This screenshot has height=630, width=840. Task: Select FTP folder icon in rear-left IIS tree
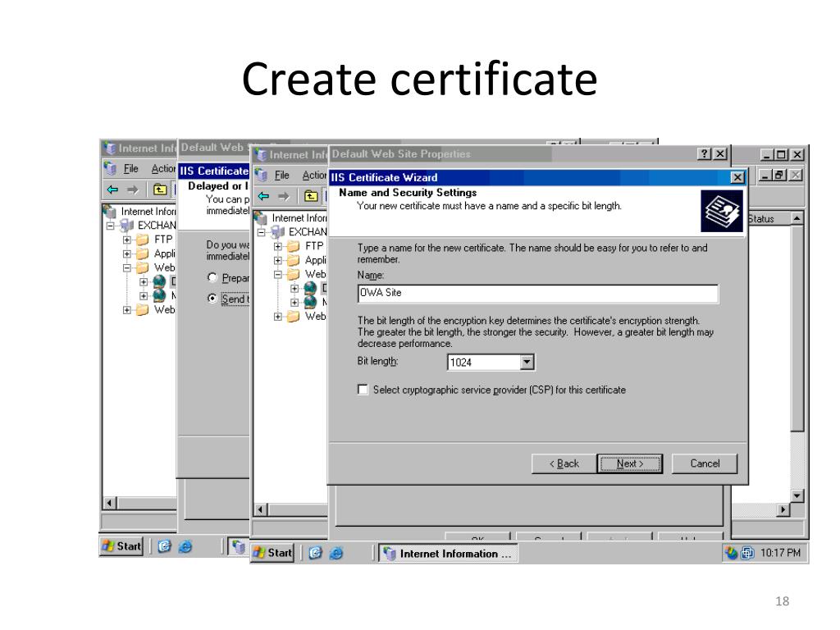tap(142, 240)
